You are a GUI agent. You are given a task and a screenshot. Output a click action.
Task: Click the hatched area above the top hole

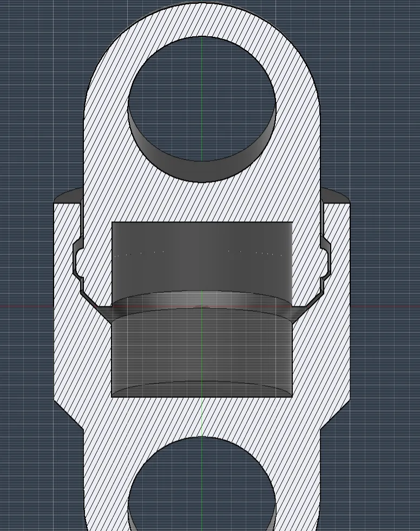pos(202,18)
